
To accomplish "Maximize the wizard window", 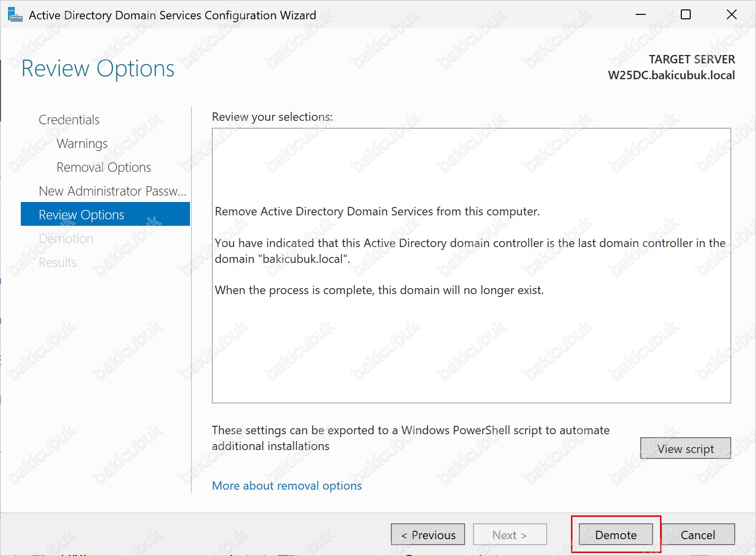I will point(686,15).
